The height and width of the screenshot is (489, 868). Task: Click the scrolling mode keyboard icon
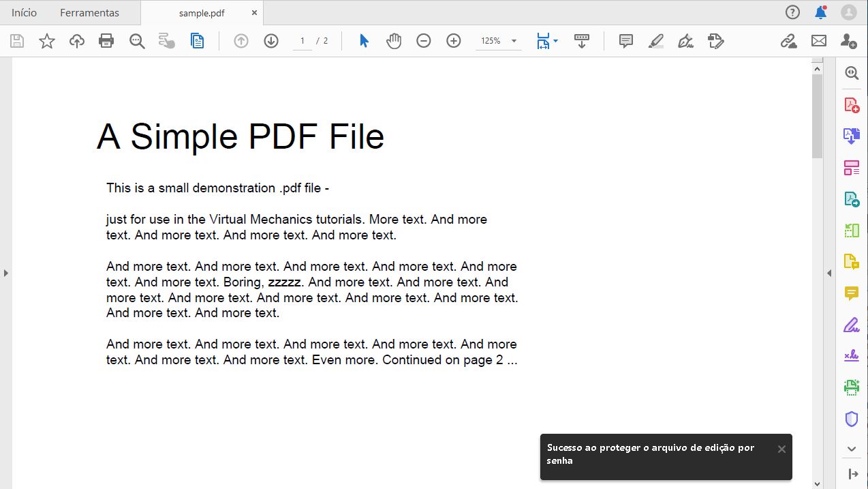coord(582,41)
